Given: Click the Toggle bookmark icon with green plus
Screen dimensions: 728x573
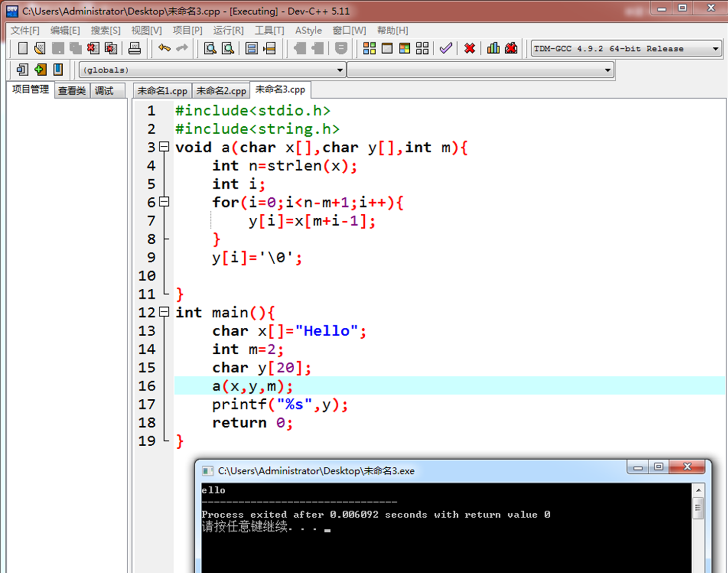Looking at the screenshot, I should coord(40,69).
